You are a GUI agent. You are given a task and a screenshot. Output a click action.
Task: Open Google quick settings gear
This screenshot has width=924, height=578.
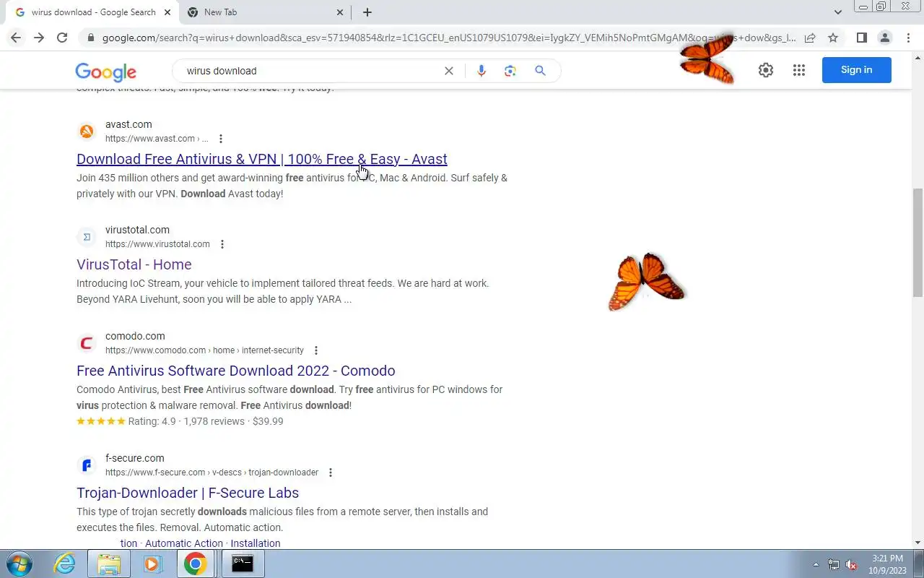(766, 70)
